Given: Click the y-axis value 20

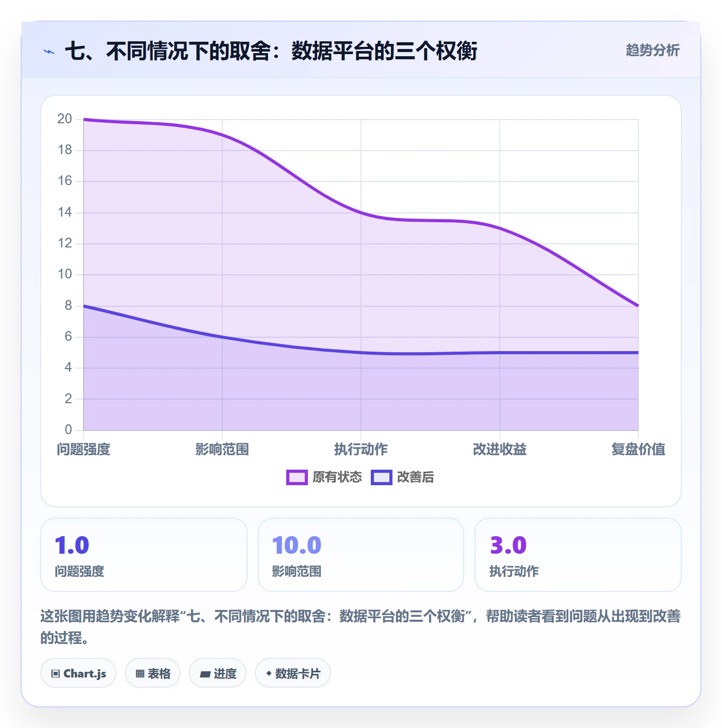Looking at the screenshot, I should (x=64, y=119).
